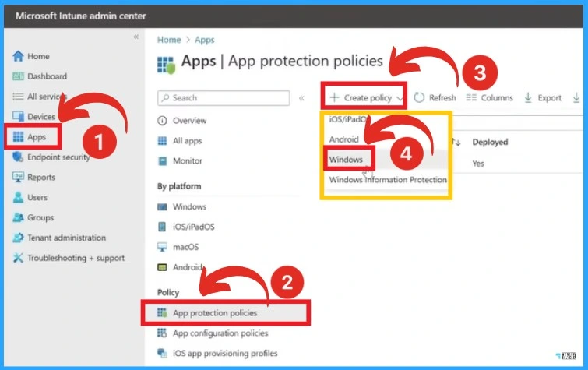Click the Reports label in sidebar

tap(40, 177)
